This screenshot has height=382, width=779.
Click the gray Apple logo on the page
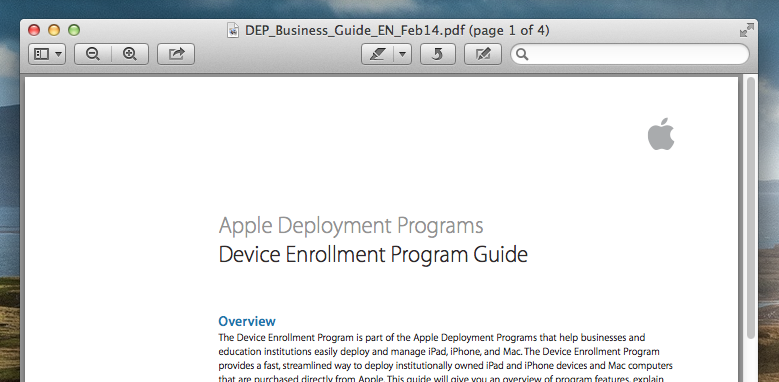click(661, 134)
